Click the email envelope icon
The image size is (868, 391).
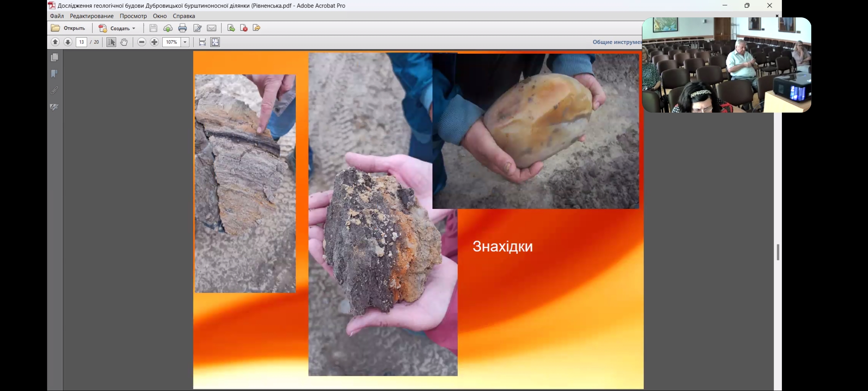click(212, 28)
